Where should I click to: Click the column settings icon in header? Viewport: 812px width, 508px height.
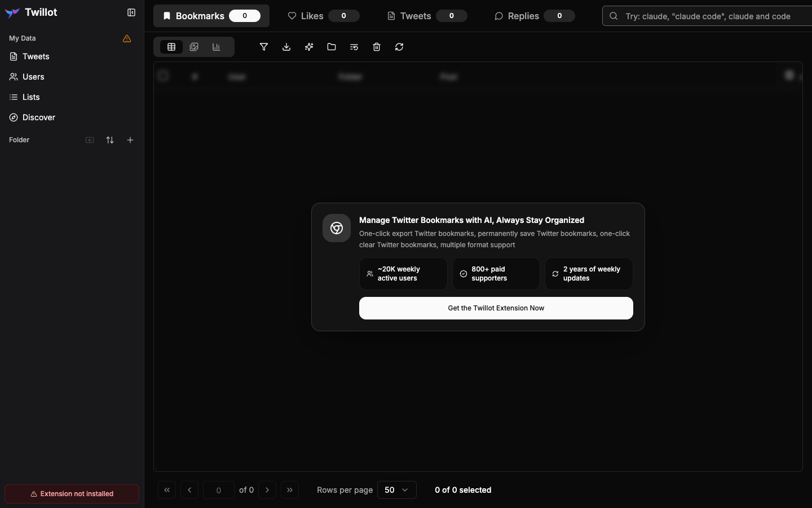pos(789,75)
